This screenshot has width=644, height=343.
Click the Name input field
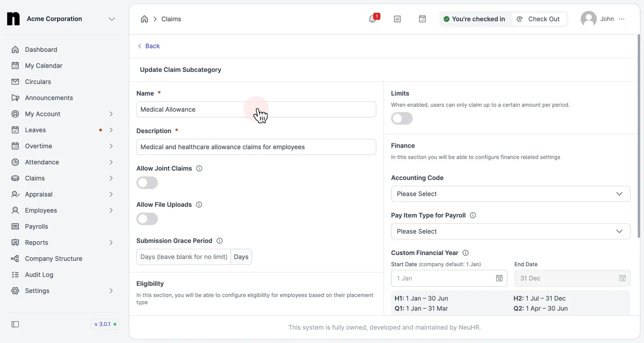point(256,109)
